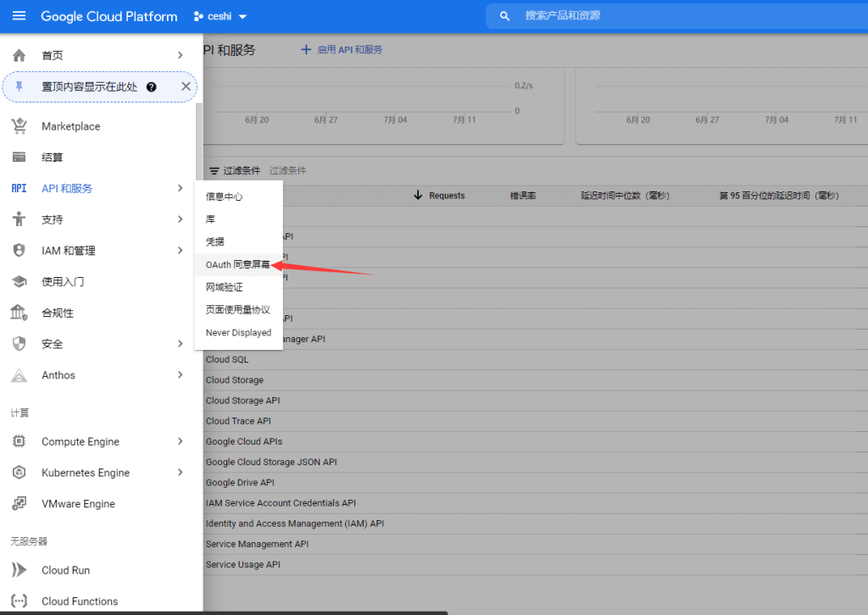Click the Marketplace cart icon
The image size is (868, 615).
point(19,126)
